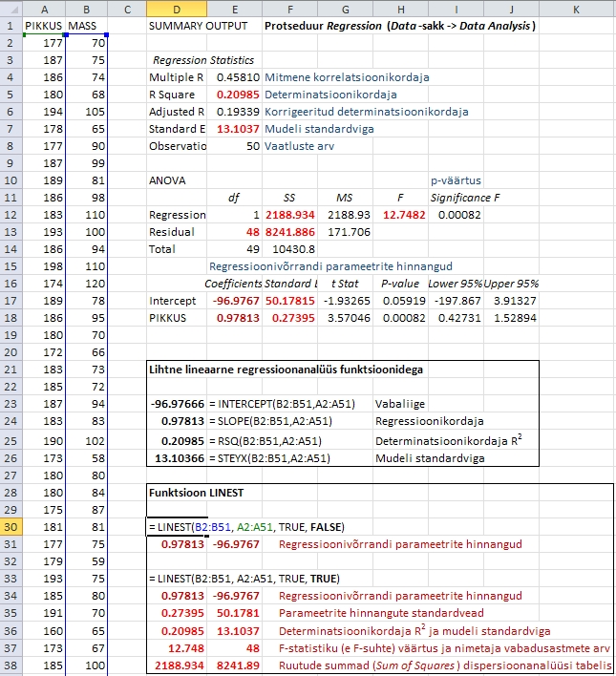Click the SLOPE formula text cell
616x676 pixels.
pos(270,421)
